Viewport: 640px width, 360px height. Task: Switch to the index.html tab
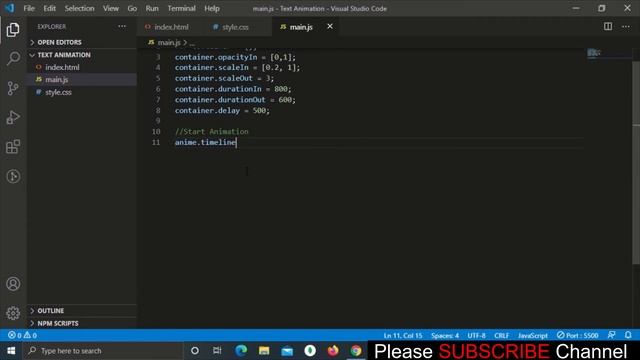171,27
